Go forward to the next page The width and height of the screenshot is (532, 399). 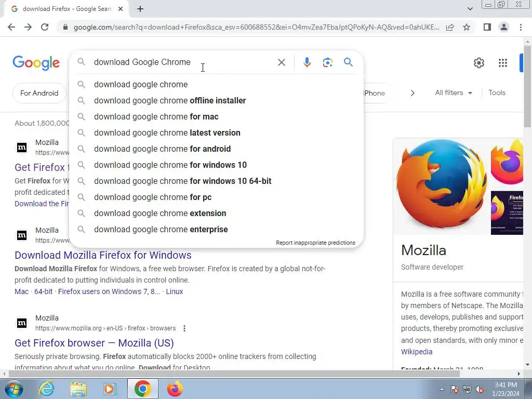(x=28, y=27)
